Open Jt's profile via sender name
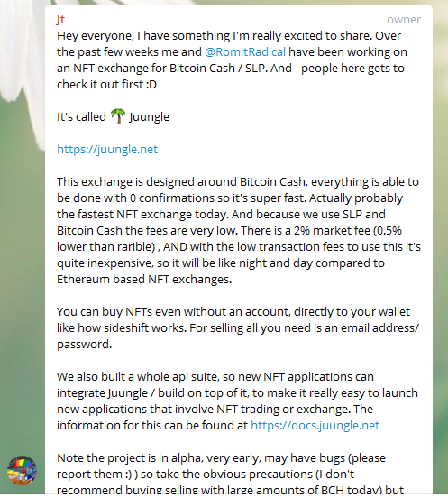Screen dimensions: 448x498 coord(60,19)
